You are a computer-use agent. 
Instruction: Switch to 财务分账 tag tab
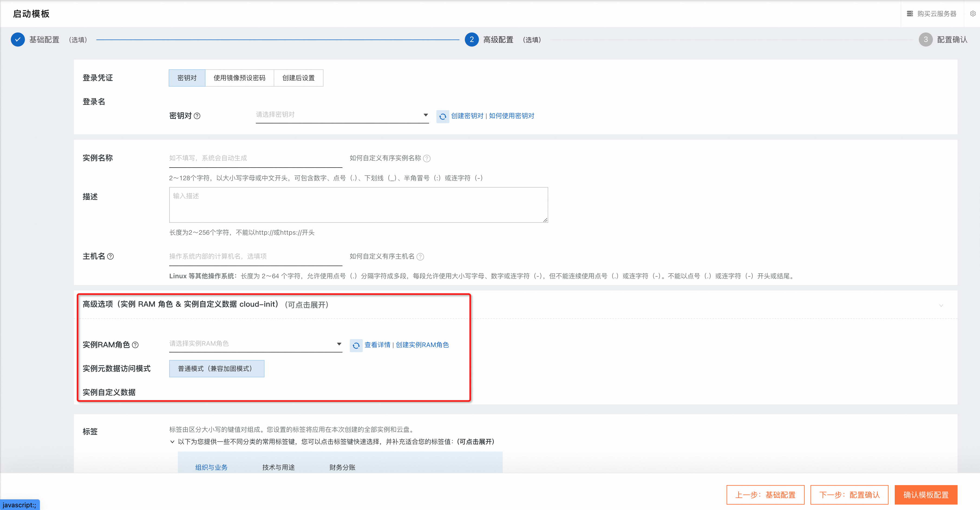pos(342,467)
